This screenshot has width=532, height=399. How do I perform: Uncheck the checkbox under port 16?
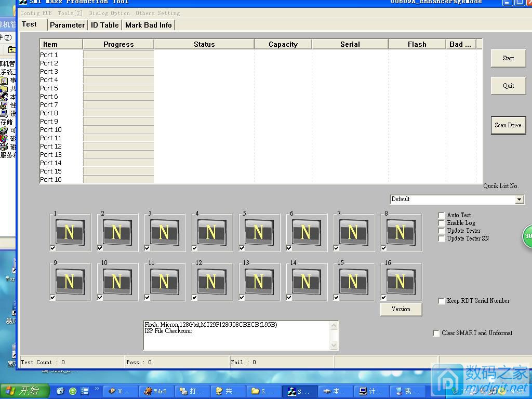383,298
